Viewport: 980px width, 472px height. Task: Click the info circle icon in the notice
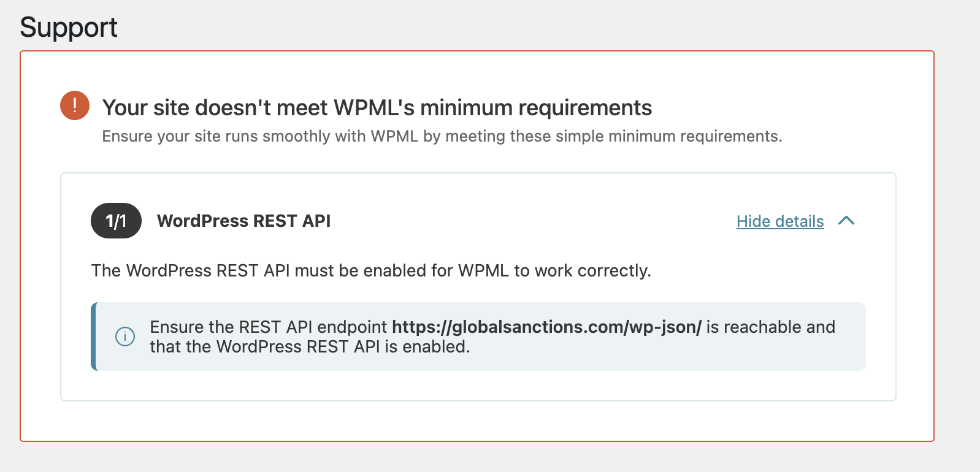point(125,337)
